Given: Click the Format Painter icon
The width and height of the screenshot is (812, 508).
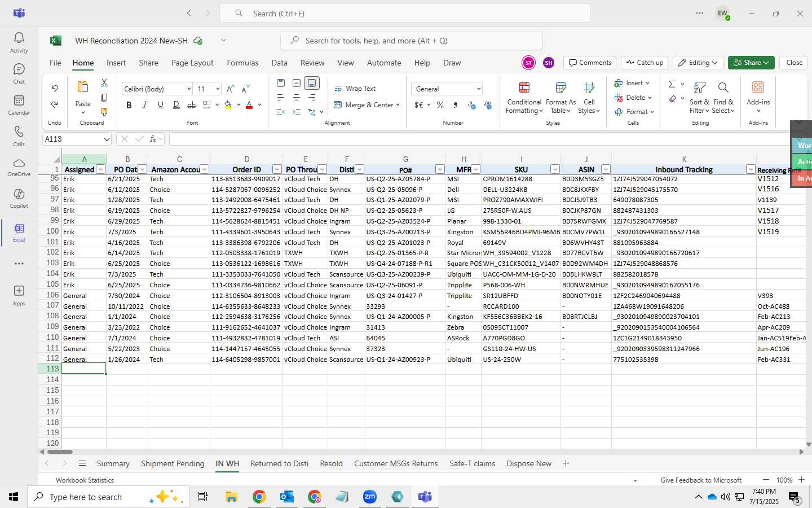Looking at the screenshot, I should (104, 112).
